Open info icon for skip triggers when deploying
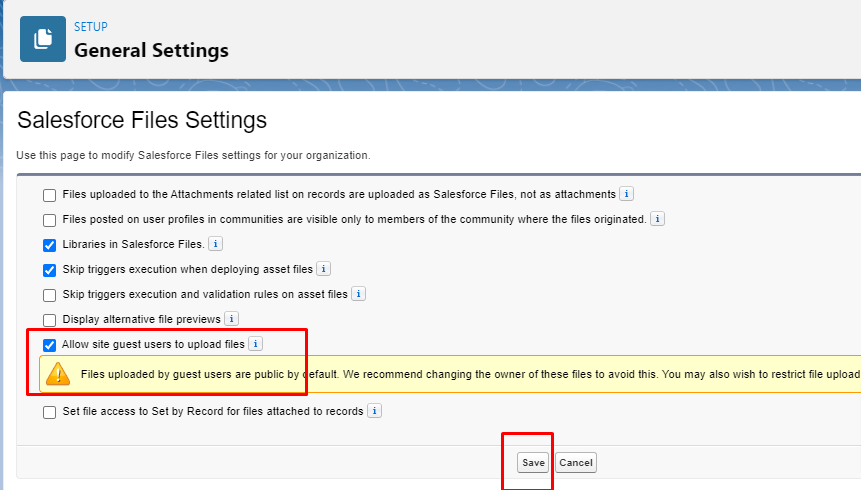The width and height of the screenshot is (861, 490). [x=323, y=269]
